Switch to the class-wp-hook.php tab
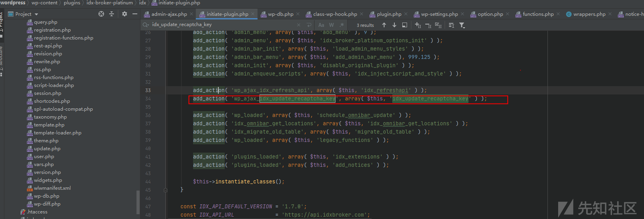644x219 pixels. (x=335, y=14)
